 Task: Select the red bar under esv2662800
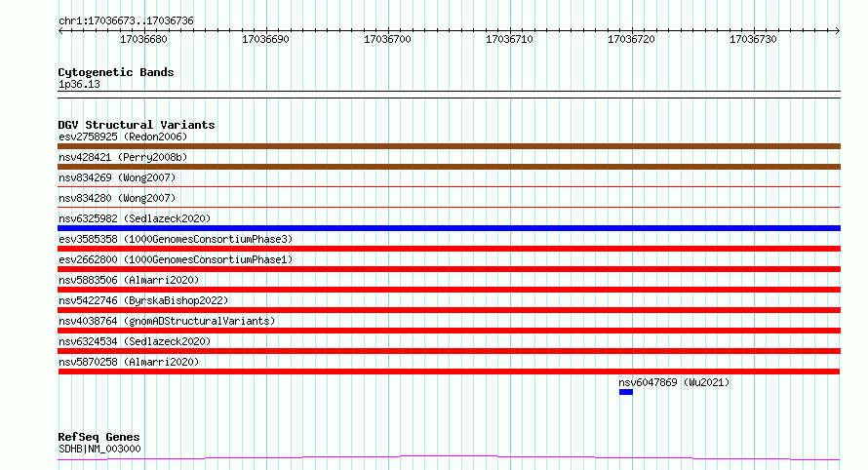[x=449, y=269]
